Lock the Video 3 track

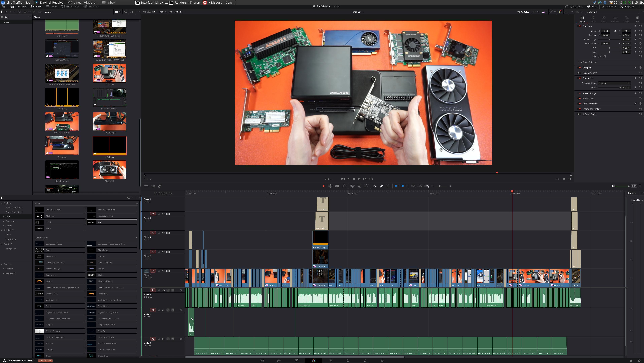coord(159,233)
